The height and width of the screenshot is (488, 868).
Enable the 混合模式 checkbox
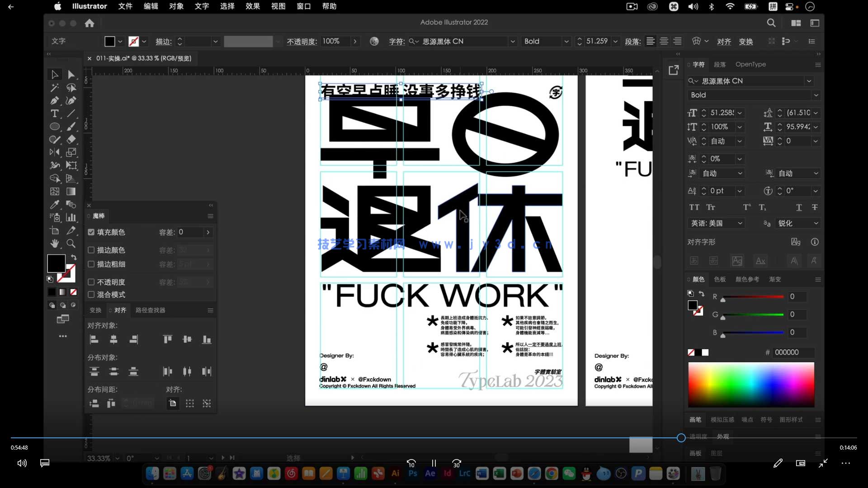[x=91, y=295]
